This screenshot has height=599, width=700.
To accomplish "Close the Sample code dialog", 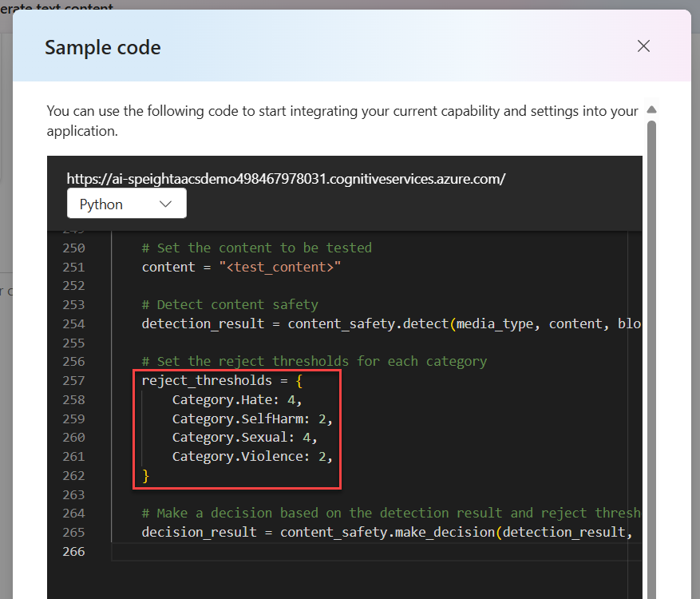I will click(x=643, y=46).
